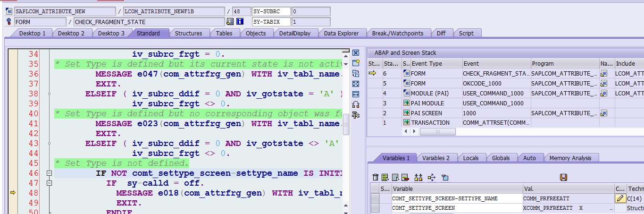Click the Variable column header
This screenshot has height=214, width=644.
(x=457, y=188)
